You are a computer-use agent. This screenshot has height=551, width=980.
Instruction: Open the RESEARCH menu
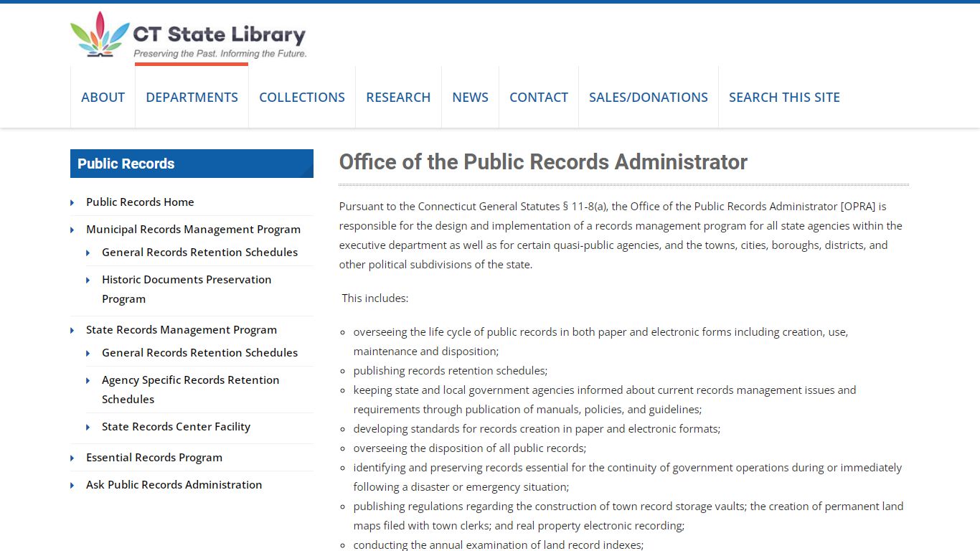click(398, 97)
